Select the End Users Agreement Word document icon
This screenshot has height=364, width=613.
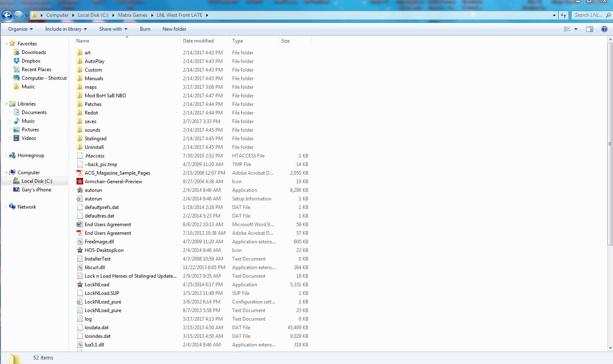[x=80, y=225]
